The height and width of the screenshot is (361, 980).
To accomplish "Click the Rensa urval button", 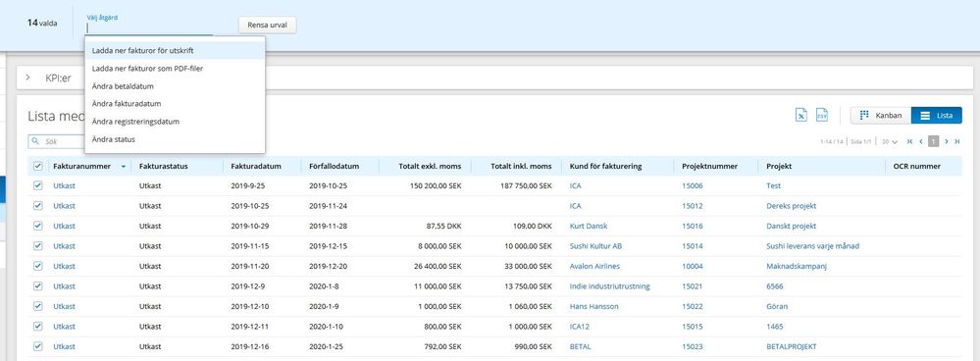I will 267,25.
